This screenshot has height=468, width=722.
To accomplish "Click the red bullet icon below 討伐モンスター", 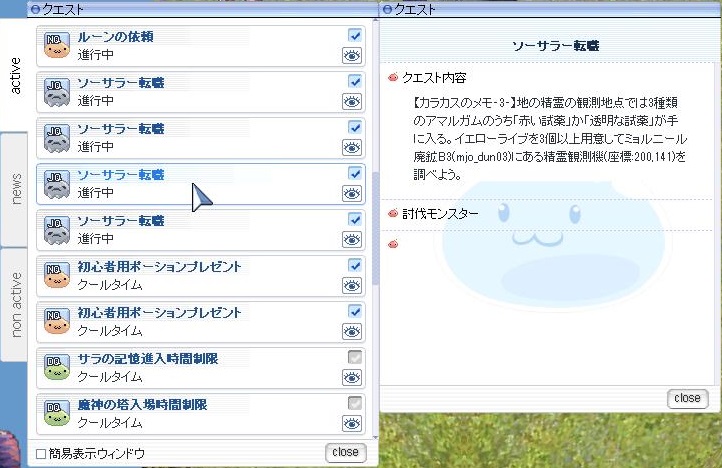I will [x=392, y=243].
